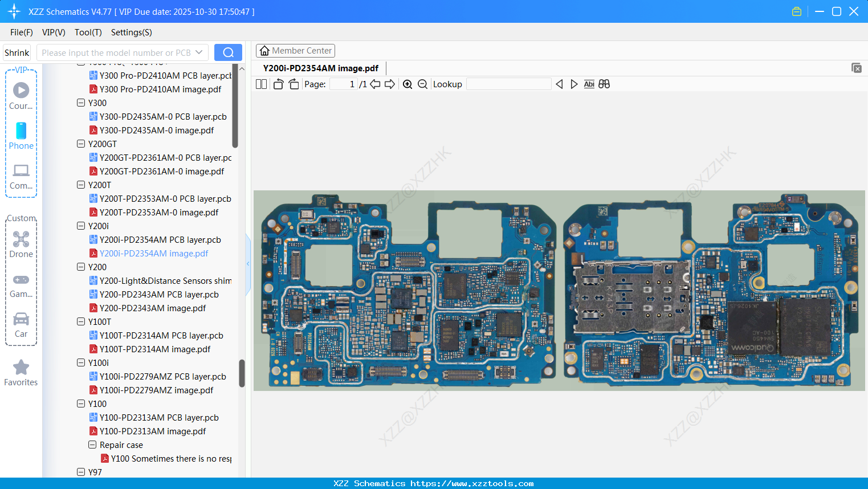Open the Drone schematics category
This screenshot has height=489, width=868.
[x=21, y=244]
